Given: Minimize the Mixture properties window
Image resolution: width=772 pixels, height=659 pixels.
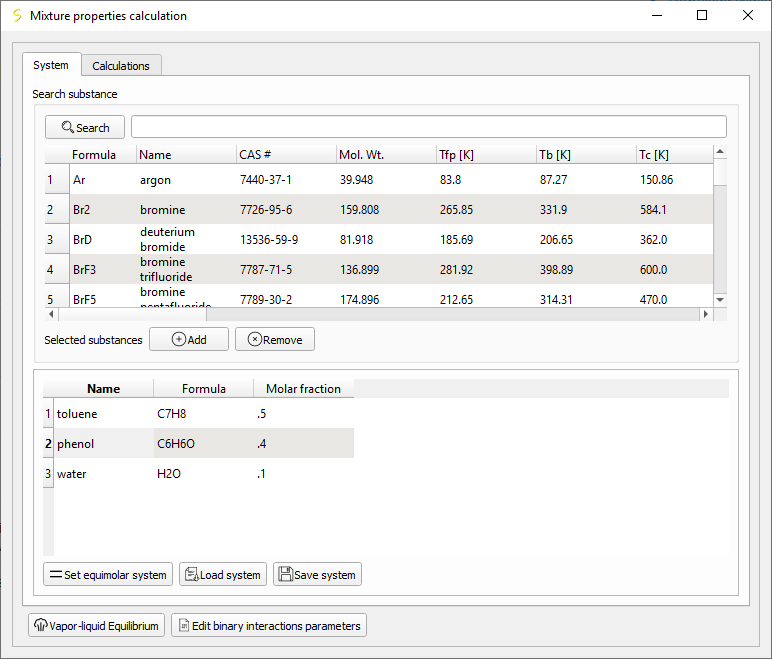Looking at the screenshot, I should pyautogui.click(x=657, y=15).
